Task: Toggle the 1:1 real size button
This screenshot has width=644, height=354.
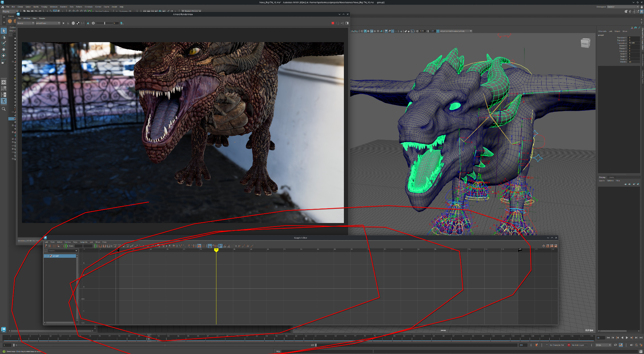Action: pyautogui.click(x=83, y=23)
